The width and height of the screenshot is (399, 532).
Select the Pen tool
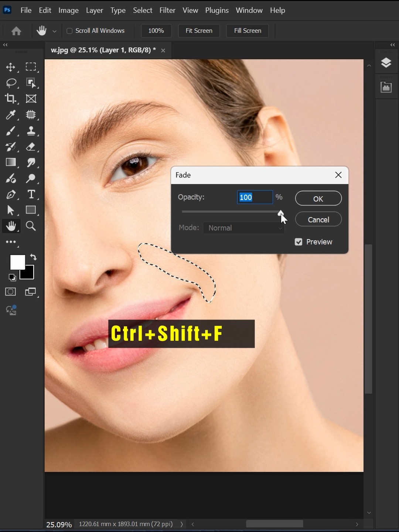(x=11, y=194)
